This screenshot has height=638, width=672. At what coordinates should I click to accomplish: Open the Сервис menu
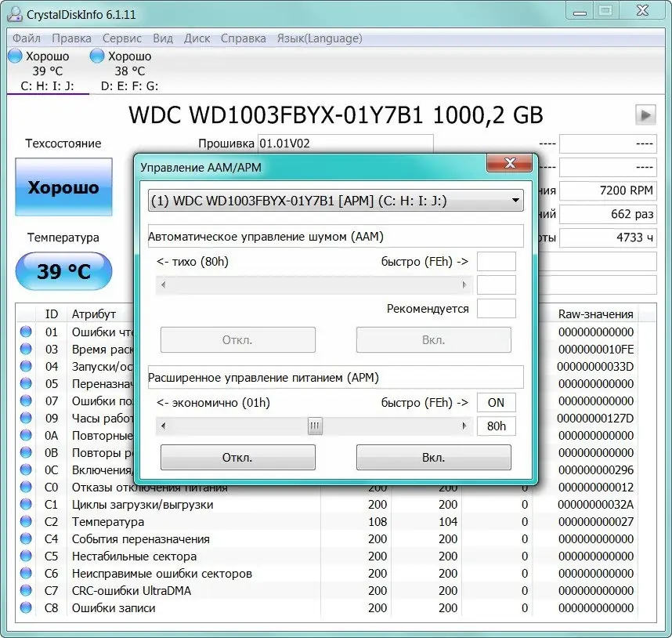pyautogui.click(x=121, y=38)
